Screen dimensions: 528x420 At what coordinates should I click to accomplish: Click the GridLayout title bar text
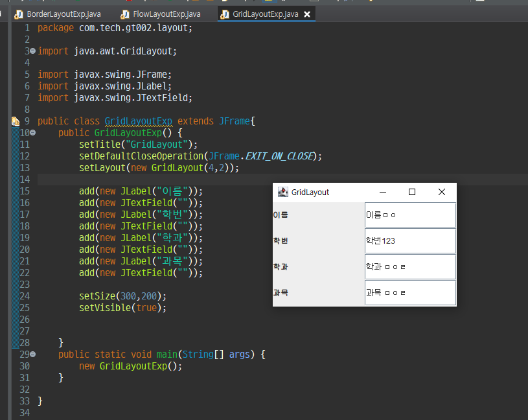coord(310,192)
